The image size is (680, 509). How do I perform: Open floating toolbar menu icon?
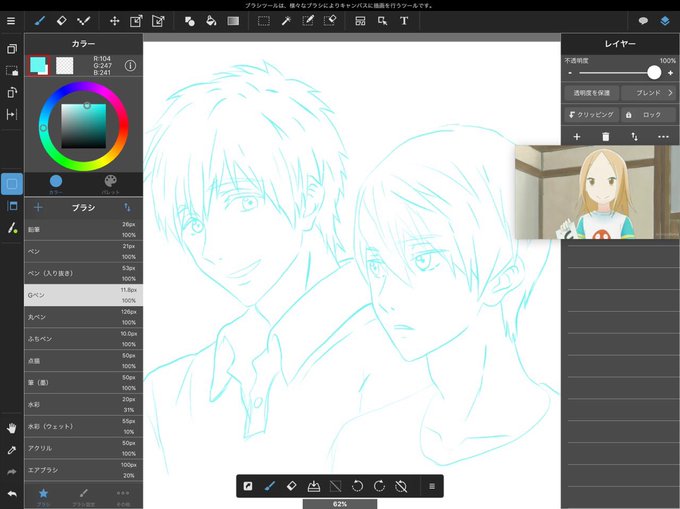click(432, 486)
